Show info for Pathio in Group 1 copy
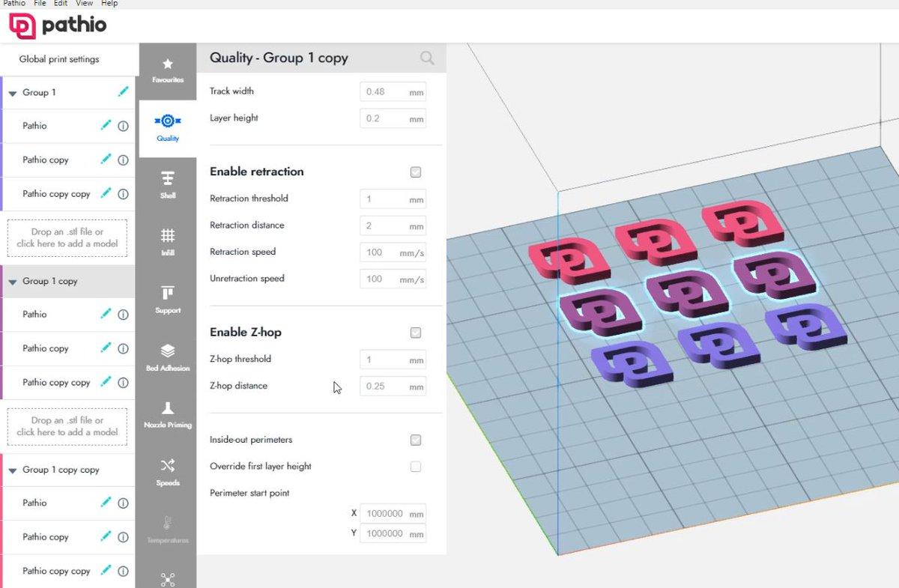The height and width of the screenshot is (588, 899). tap(123, 315)
